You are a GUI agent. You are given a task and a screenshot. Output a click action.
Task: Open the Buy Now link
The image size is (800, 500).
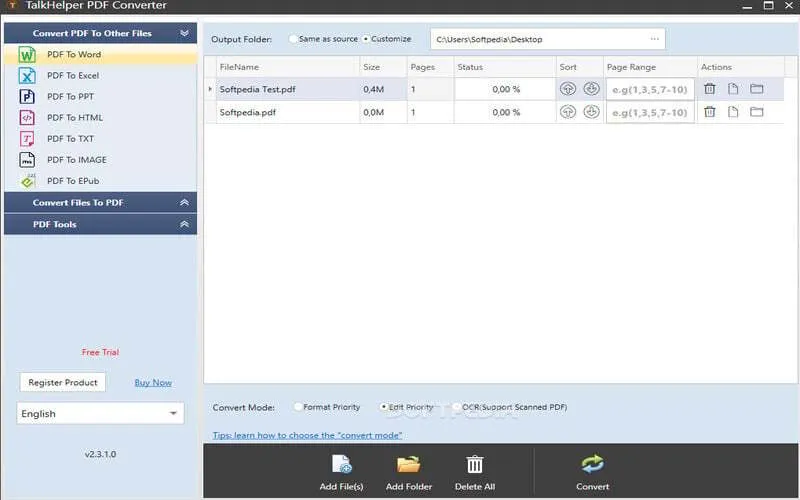(153, 383)
